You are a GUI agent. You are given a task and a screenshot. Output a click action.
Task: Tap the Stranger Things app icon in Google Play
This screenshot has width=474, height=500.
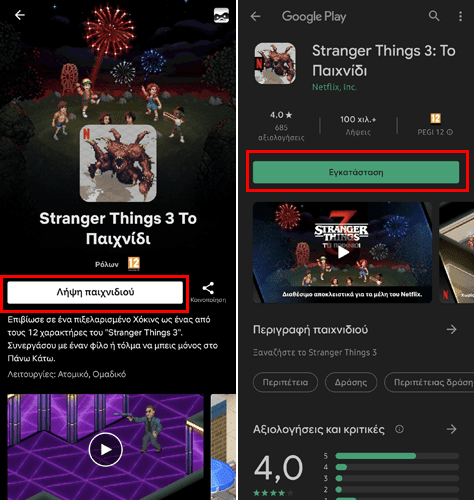(275, 63)
